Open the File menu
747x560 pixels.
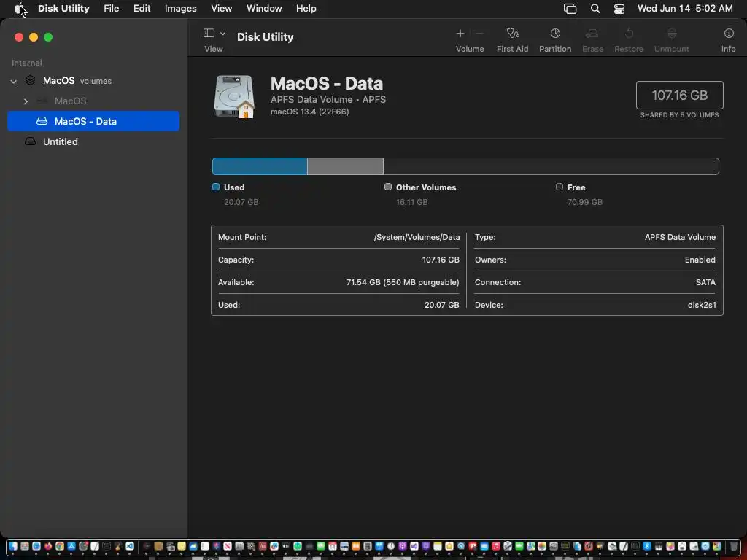coord(111,8)
